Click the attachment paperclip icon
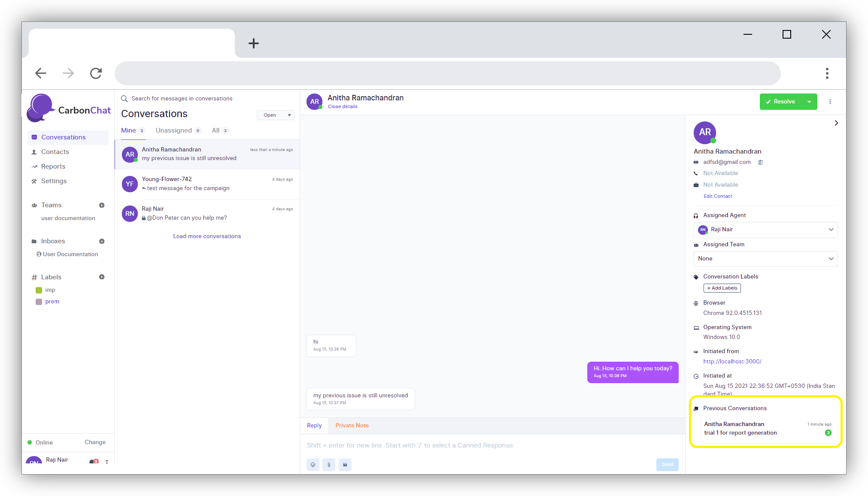The image size is (868, 496). click(x=329, y=464)
